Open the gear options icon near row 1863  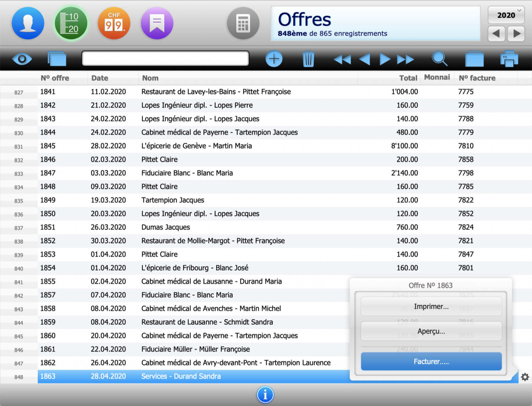tap(525, 377)
